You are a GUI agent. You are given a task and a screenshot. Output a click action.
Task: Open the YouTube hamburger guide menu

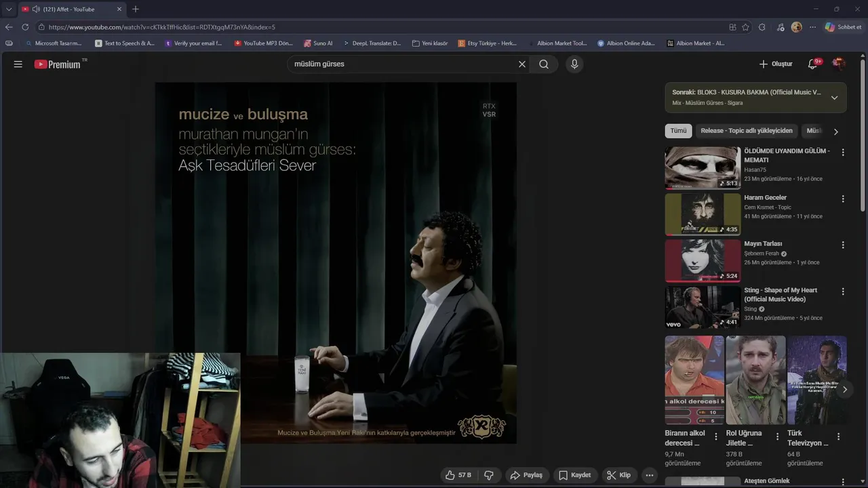18,64
